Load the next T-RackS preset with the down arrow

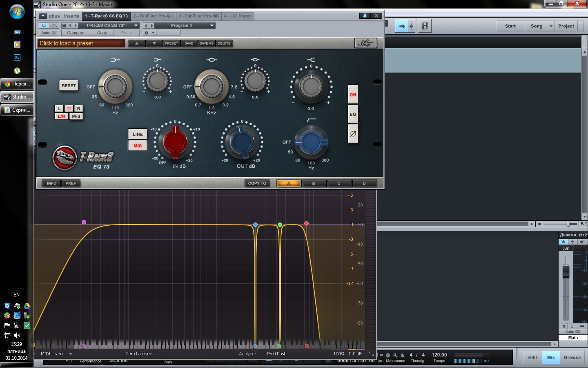click(x=154, y=43)
